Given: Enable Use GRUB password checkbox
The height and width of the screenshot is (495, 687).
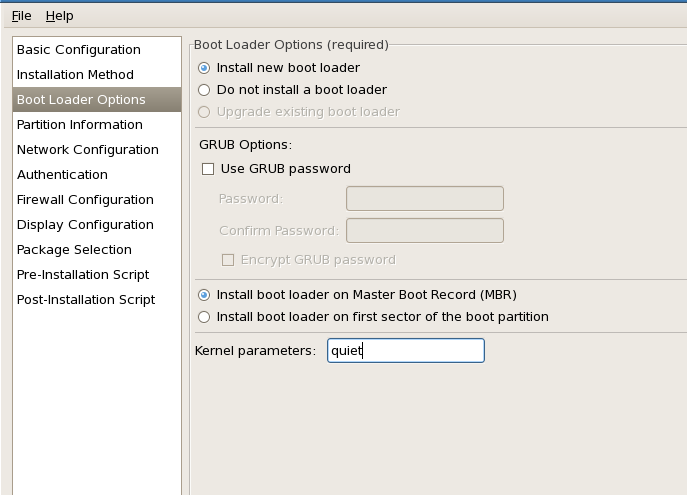Looking at the screenshot, I should [208, 169].
